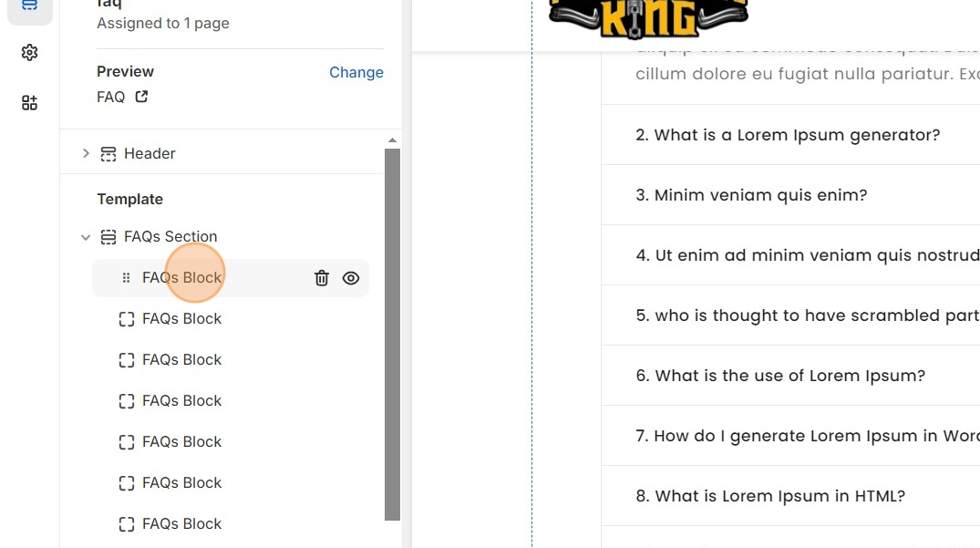The height and width of the screenshot is (548, 980).
Task: Click the King logo image
Action: (648, 17)
